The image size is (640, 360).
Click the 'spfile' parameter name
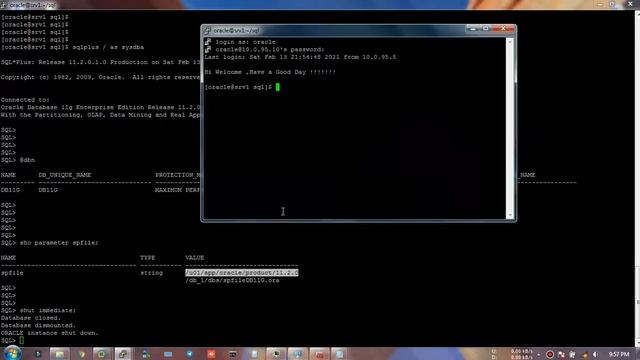12,273
